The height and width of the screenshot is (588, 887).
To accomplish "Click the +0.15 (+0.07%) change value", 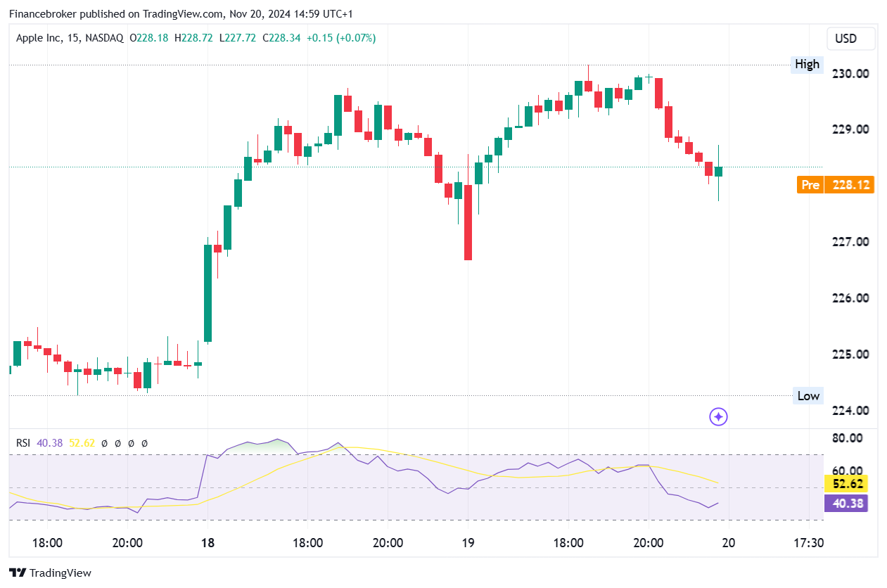I will pyautogui.click(x=343, y=38).
